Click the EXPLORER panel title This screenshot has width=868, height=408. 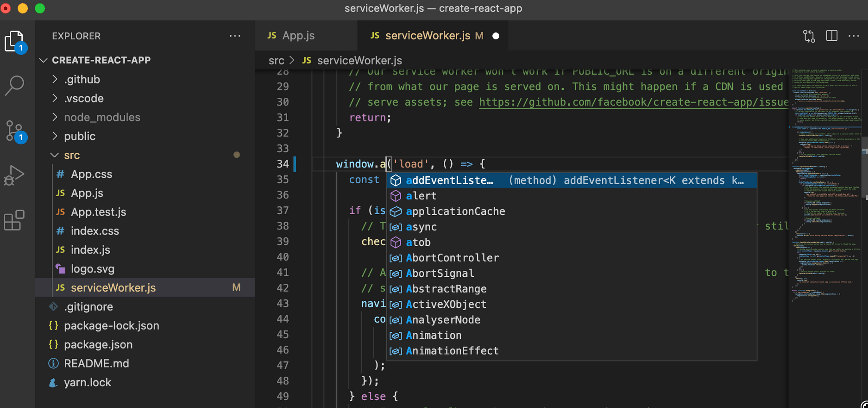pyautogui.click(x=76, y=36)
